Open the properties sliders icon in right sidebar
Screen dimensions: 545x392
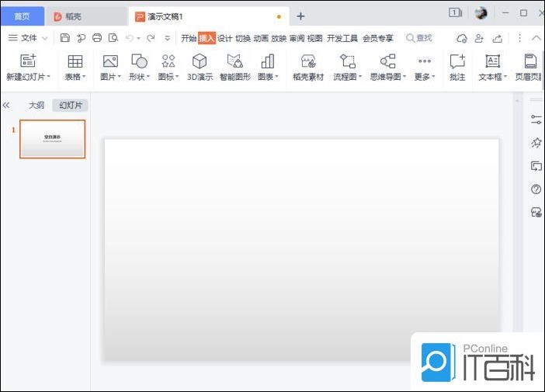click(536, 120)
